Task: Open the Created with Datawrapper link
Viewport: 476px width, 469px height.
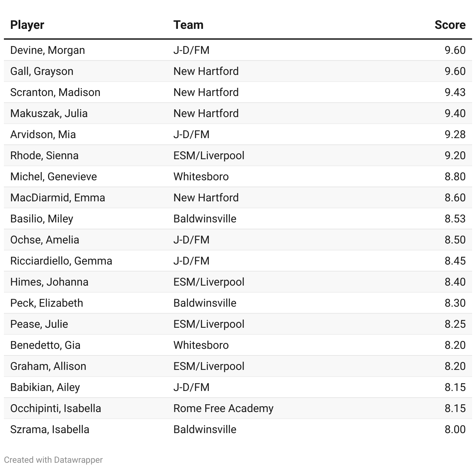Action: [53, 460]
